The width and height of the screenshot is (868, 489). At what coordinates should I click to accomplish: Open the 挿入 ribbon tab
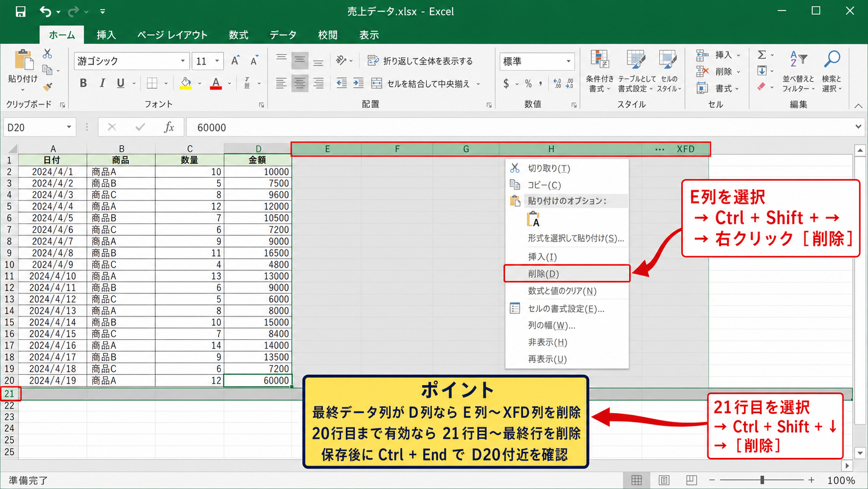106,35
